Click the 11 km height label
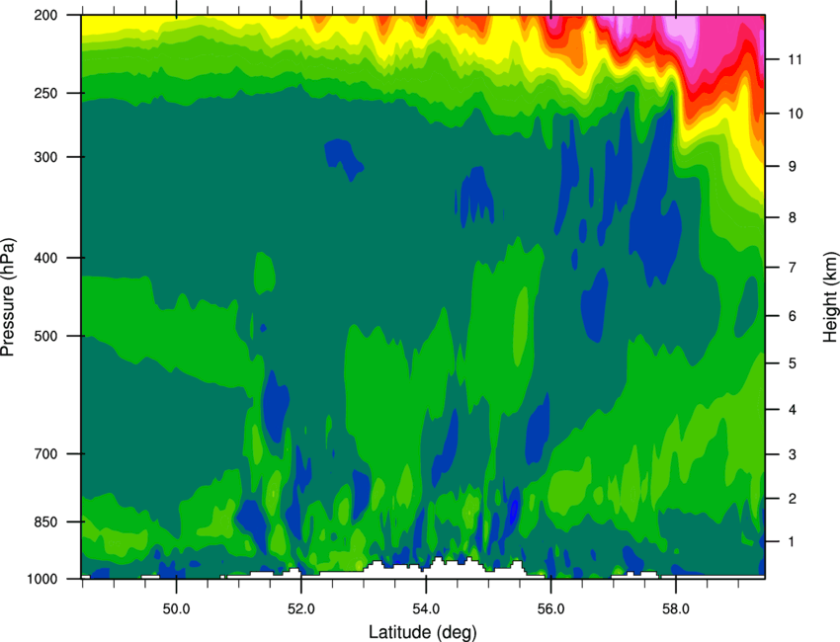Viewport: 840px width, 642px height. [795, 59]
